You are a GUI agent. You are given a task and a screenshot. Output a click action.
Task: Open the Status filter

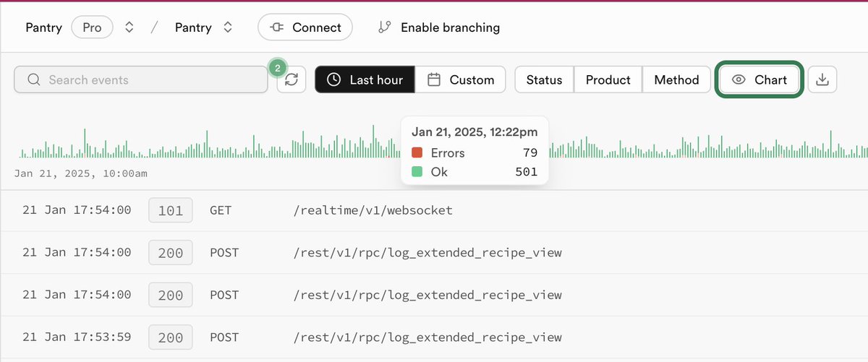tap(544, 80)
